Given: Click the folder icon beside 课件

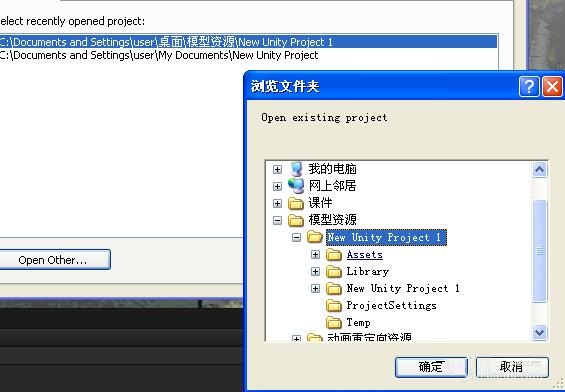Looking at the screenshot, I should pyautogui.click(x=296, y=203).
